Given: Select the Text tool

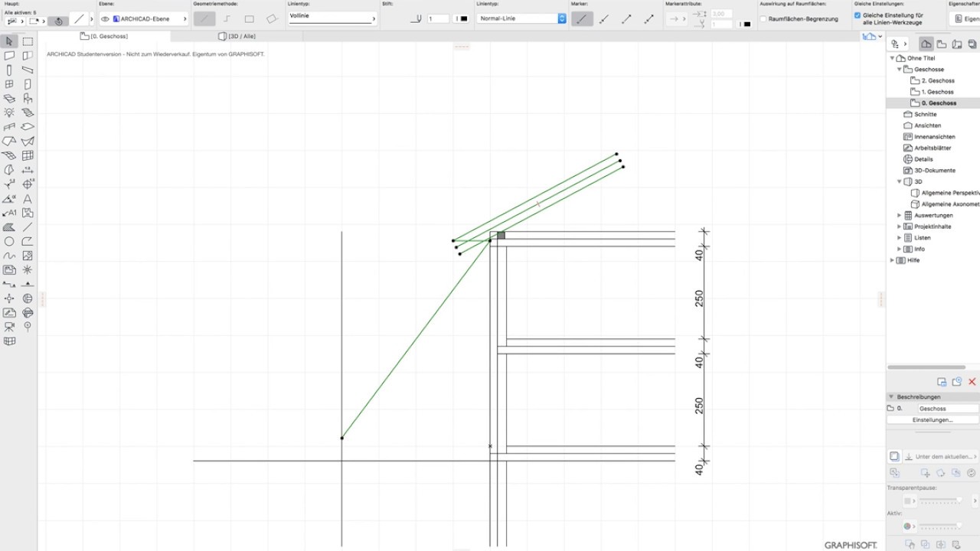Looking at the screenshot, I should click(28, 198).
